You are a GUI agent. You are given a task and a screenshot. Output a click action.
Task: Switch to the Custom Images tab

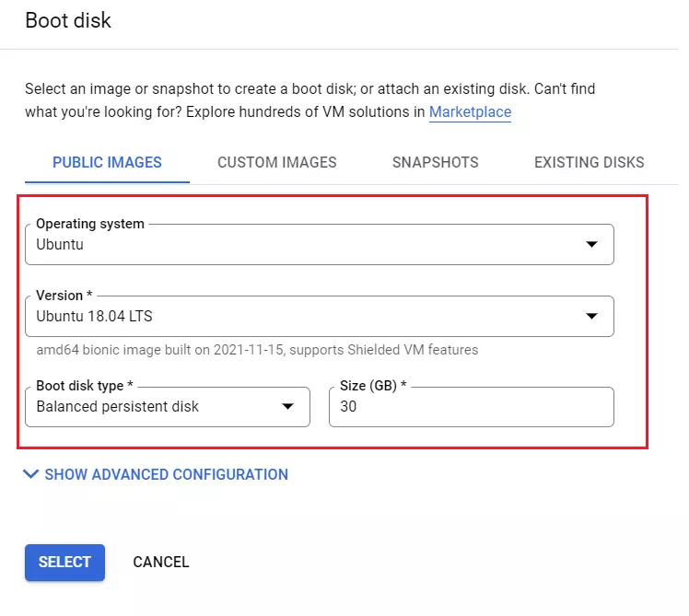[x=277, y=163]
